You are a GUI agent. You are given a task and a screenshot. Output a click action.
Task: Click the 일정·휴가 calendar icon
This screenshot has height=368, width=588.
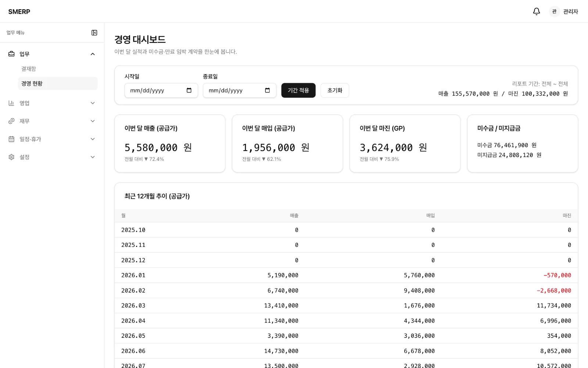(11, 139)
